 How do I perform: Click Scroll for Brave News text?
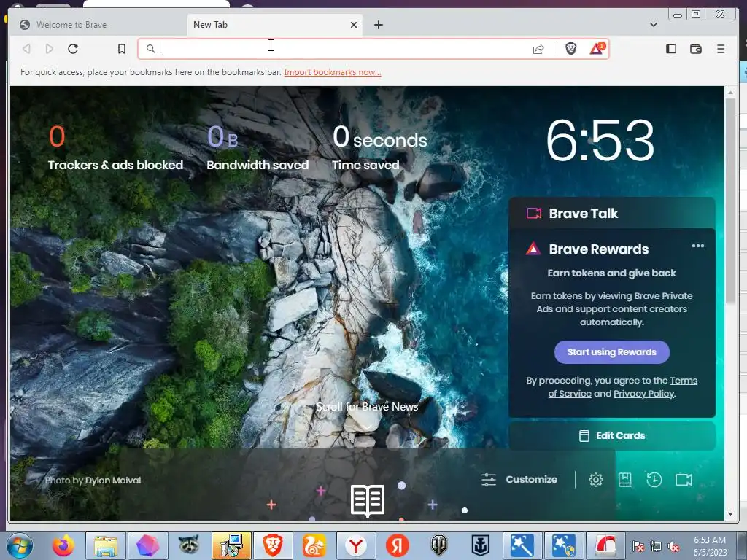pyautogui.click(x=367, y=407)
